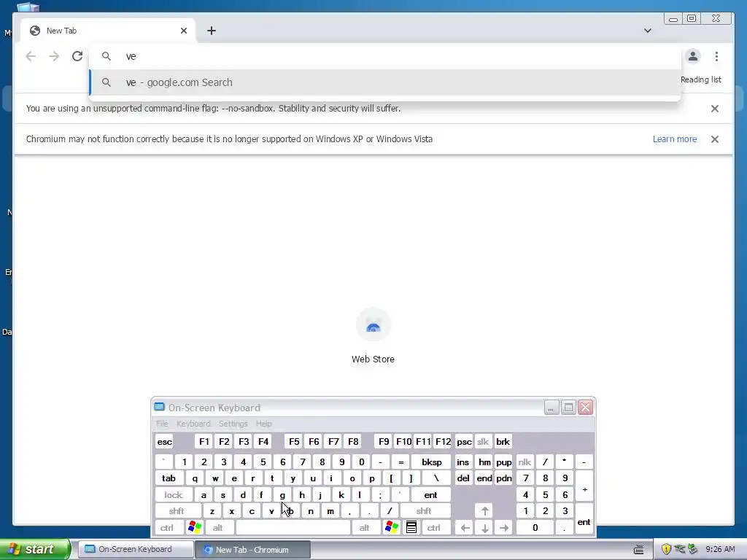Expand the tab search chevron
The height and width of the screenshot is (560, 747).
(x=648, y=31)
